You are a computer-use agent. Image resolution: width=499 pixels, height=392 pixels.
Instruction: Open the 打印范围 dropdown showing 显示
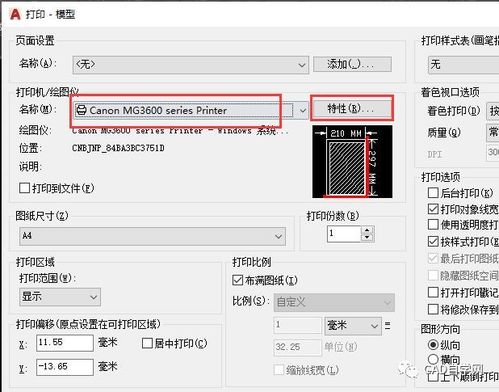point(60,296)
